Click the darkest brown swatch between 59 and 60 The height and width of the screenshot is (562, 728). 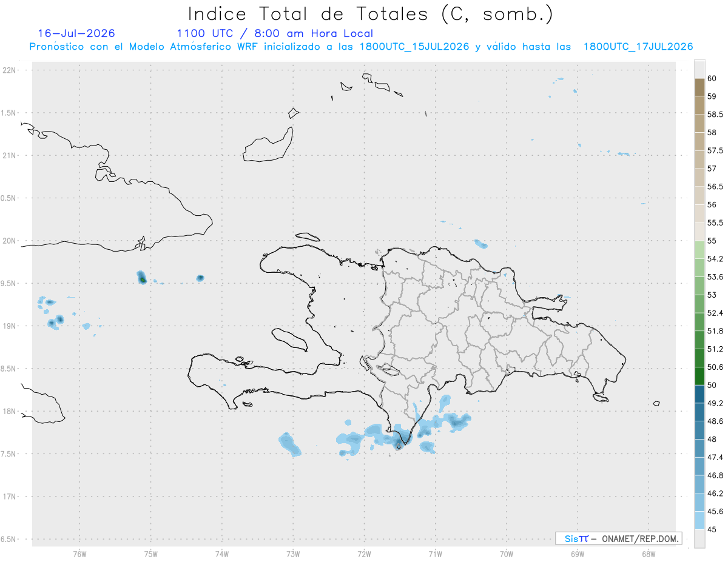point(699,87)
